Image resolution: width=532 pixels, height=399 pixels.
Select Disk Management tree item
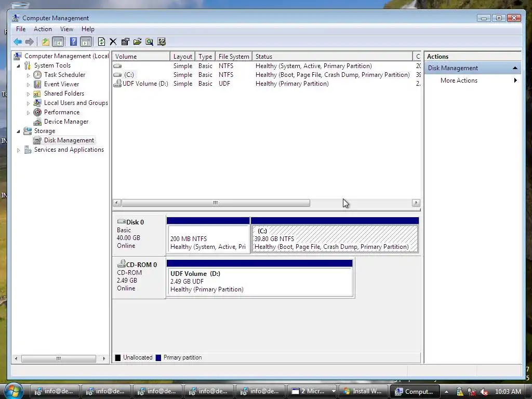click(69, 140)
